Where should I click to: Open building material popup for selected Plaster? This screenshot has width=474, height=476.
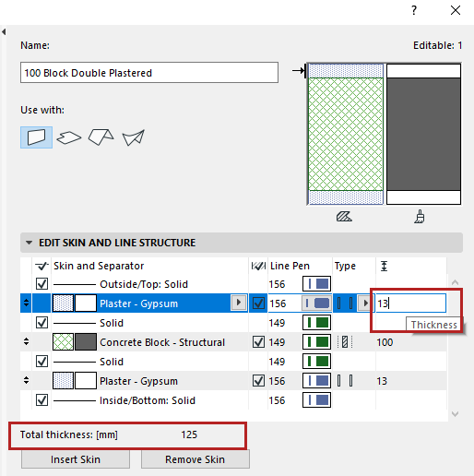(x=239, y=303)
